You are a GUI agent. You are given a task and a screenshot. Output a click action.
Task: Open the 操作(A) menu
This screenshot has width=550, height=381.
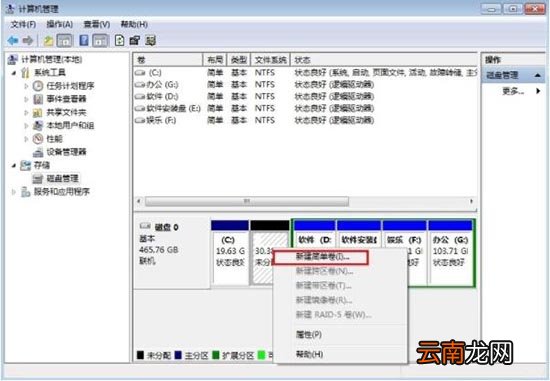(60, 25)
